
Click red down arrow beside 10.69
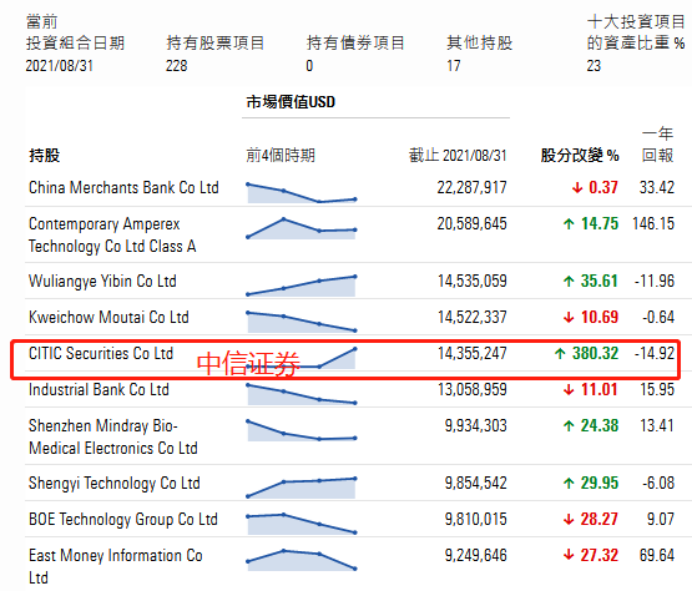pos(569,317)
